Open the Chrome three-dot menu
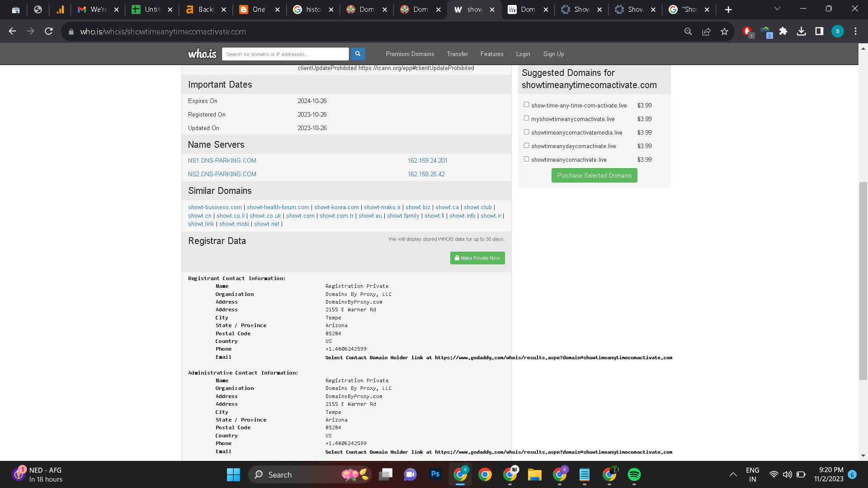This screenshot has height=488, width=868. click(855, 31)
